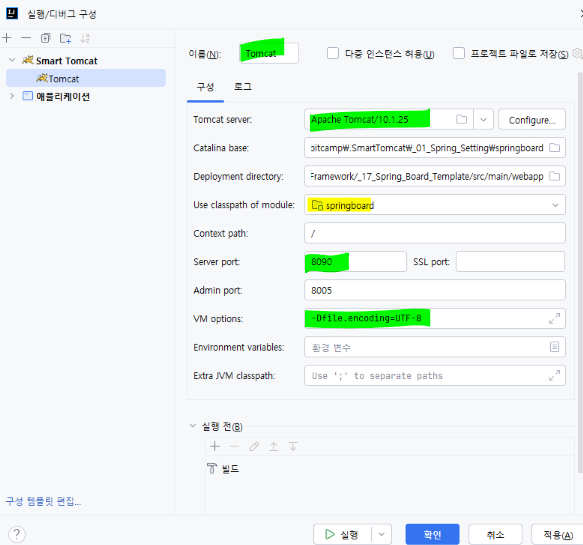Move the before-launch task down
This screenshot has width=583, height=545.
[293, 446]
